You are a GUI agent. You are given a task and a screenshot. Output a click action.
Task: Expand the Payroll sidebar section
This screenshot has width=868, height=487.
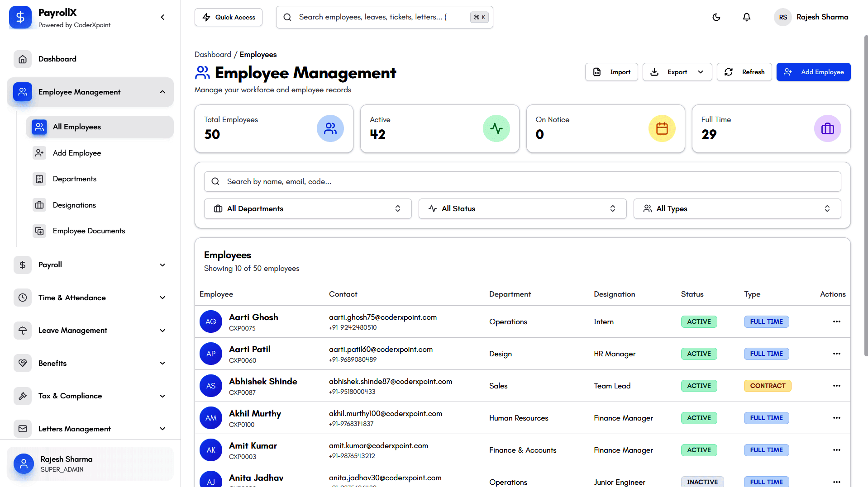tap(162, 265)
